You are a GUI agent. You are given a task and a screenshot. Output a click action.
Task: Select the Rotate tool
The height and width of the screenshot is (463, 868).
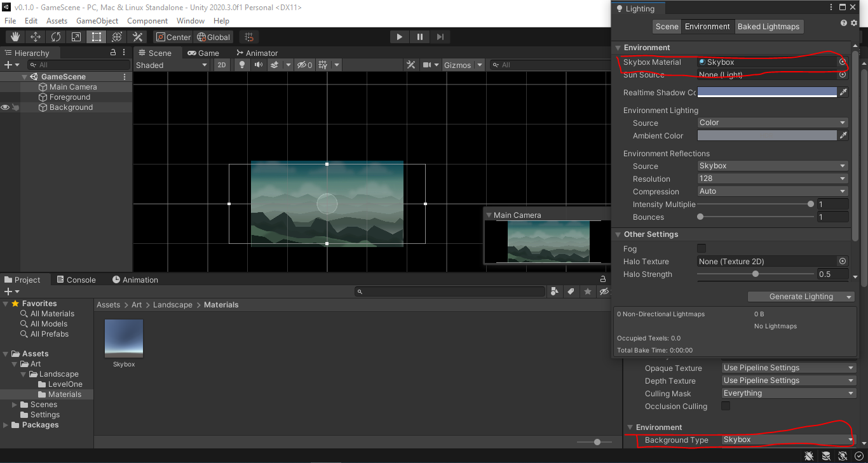56,37
